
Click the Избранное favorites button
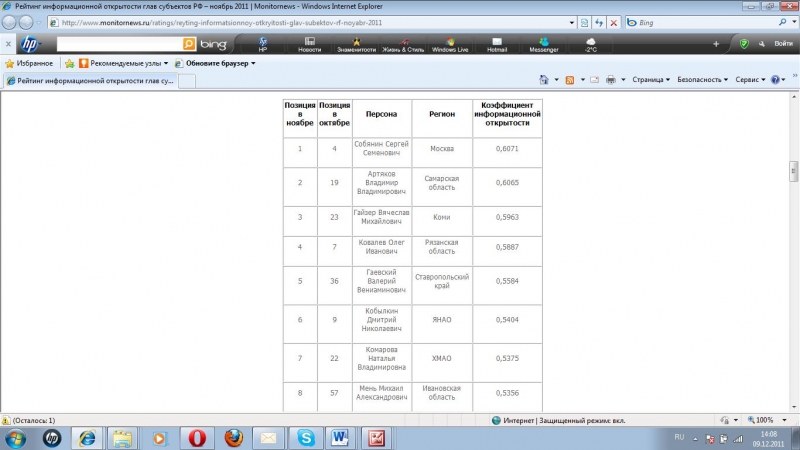click(x=29, y=63)
